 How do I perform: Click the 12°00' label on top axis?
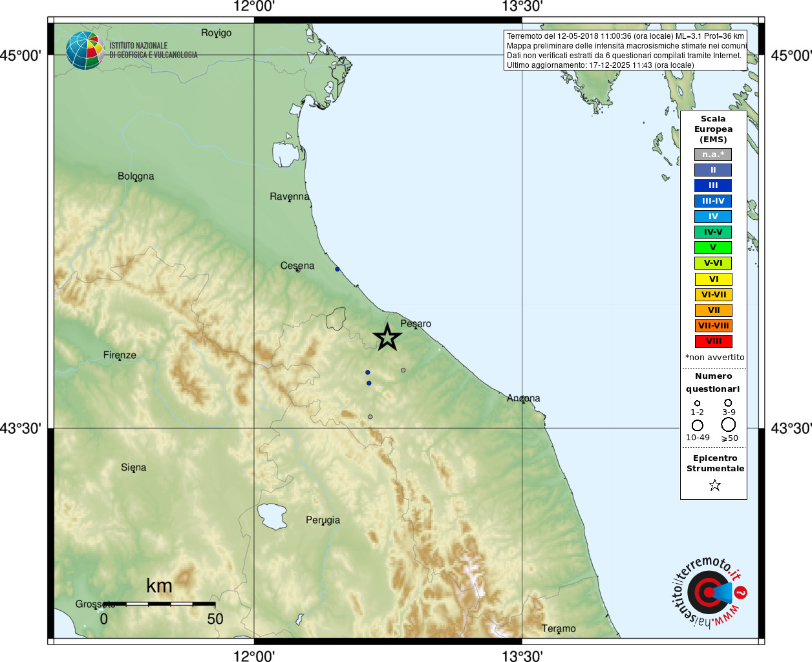point(254,7)
